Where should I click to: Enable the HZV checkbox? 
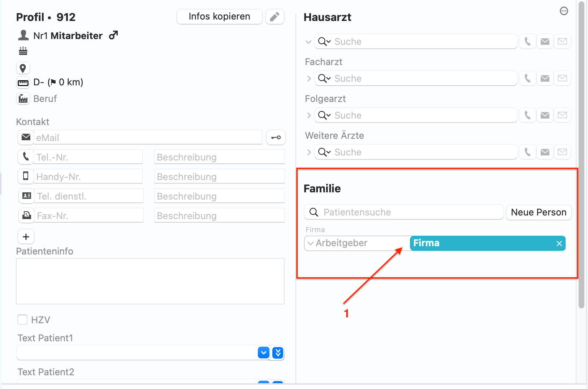(22, 320)
